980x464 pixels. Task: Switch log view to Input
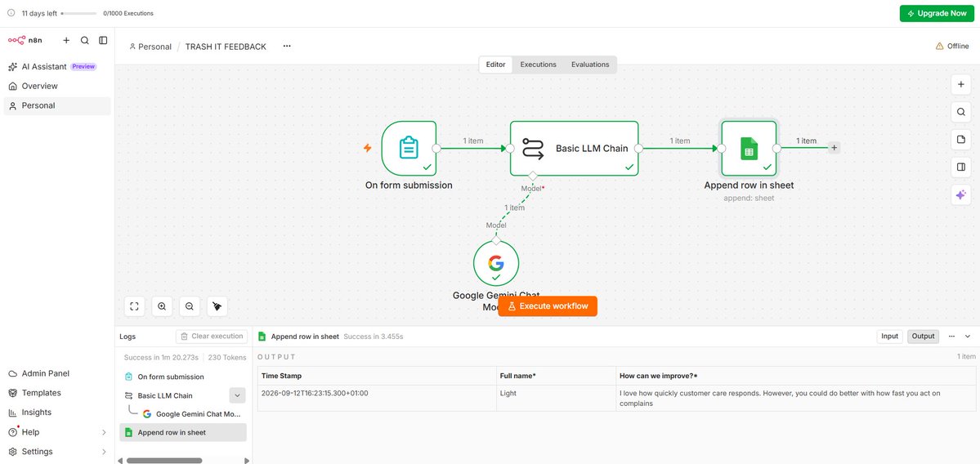[889, 336]
